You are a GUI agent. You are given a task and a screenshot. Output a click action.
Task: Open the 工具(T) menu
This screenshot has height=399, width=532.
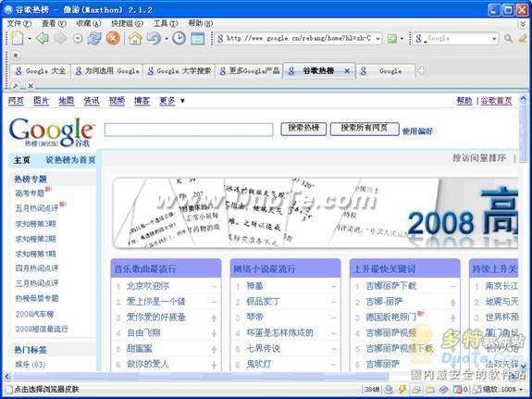point(166,23)
